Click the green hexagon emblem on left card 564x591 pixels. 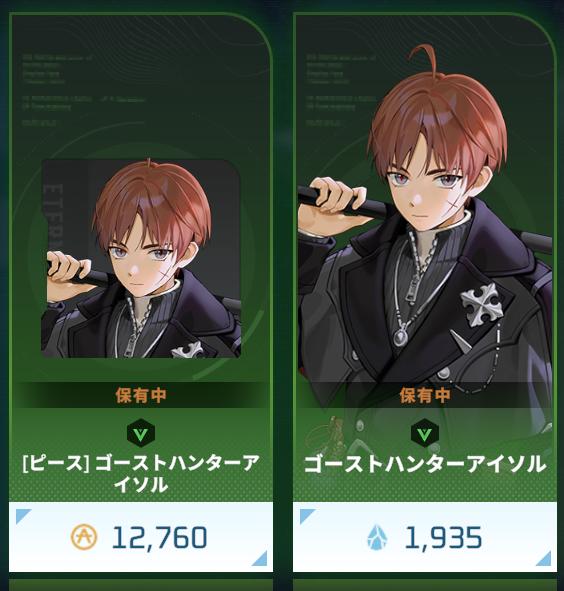click(x=141, y=432)
